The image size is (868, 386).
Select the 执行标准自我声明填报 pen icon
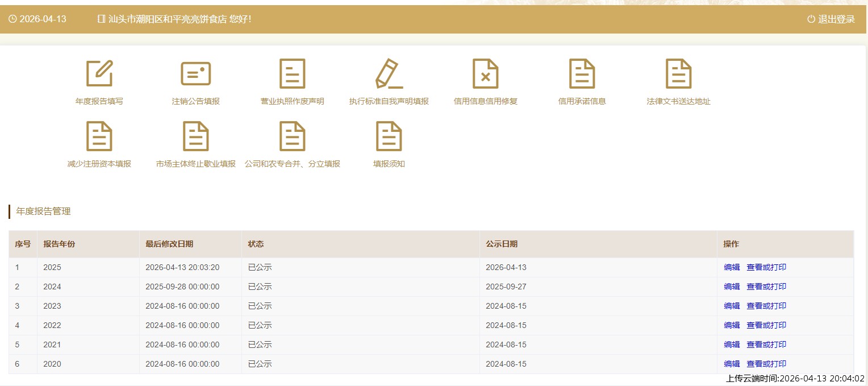(x=389, y=74)
